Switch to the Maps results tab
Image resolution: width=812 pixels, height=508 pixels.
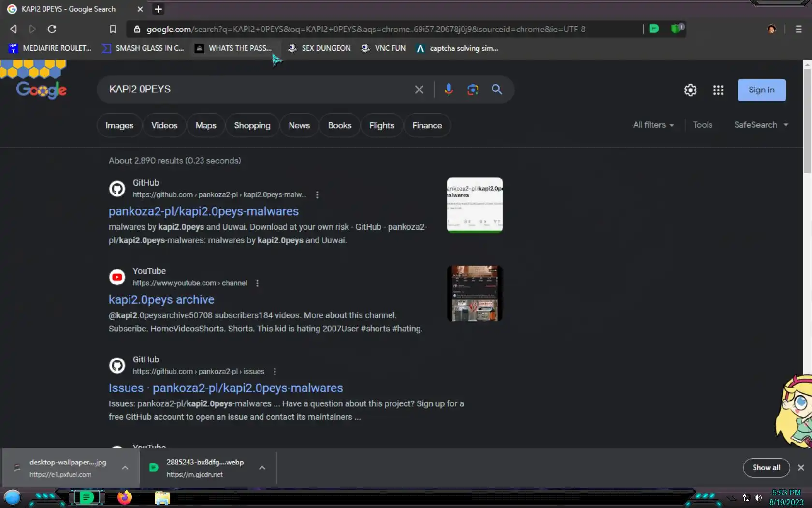click(x=206, y=126)
